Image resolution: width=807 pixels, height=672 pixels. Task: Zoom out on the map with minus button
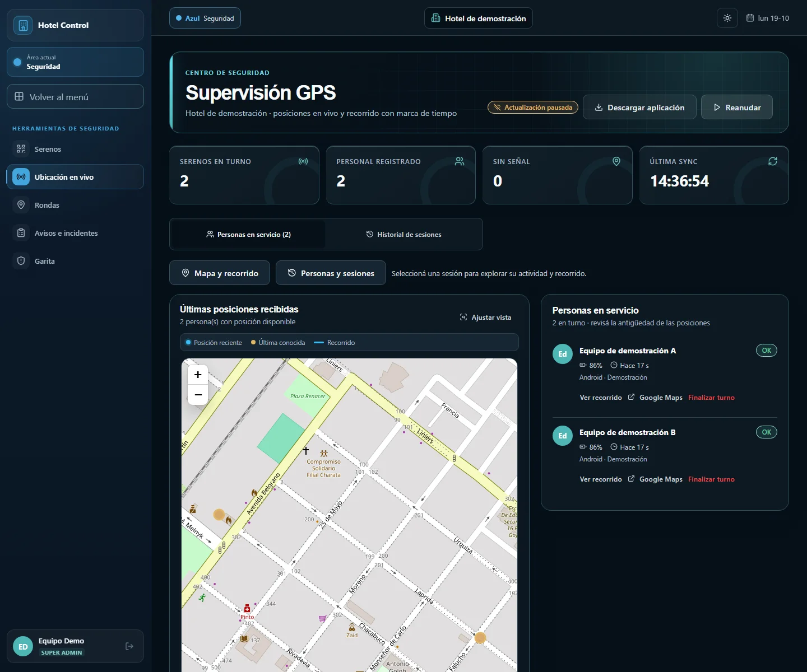pyautogui.click(x=198, y=394)
